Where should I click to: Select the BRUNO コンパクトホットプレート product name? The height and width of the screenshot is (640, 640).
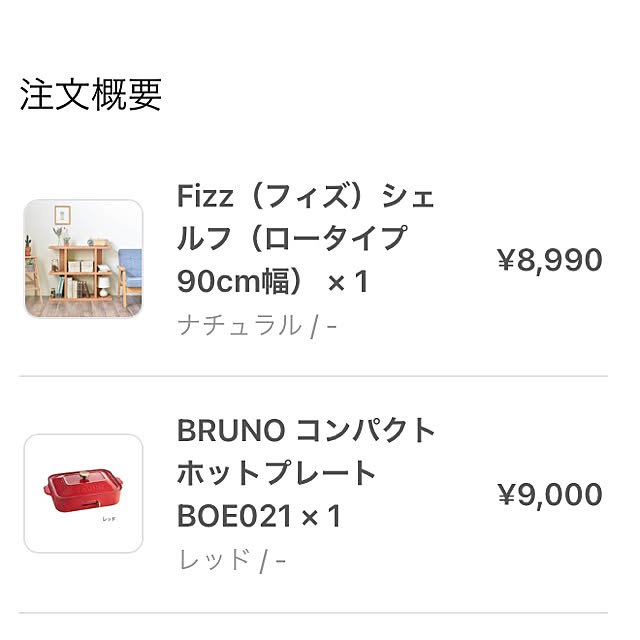306,473
